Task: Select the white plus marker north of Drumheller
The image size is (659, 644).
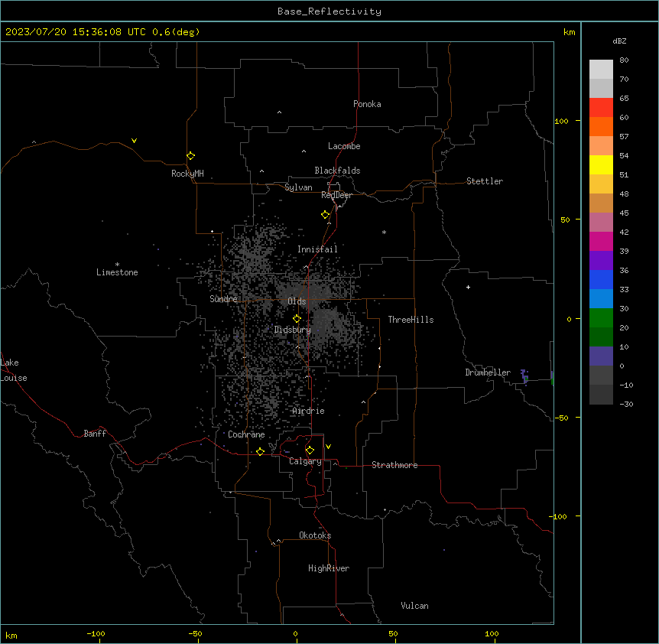Action: pos(468,287)
